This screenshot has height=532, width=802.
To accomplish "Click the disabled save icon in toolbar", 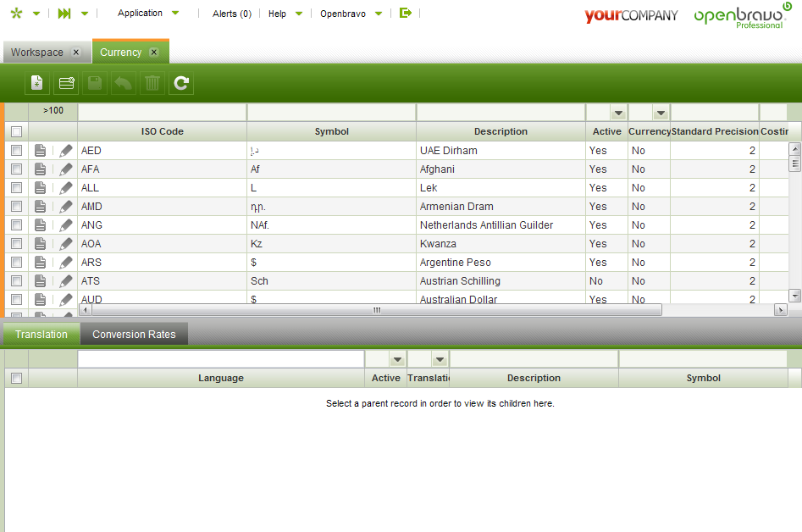I will (95, 83).
